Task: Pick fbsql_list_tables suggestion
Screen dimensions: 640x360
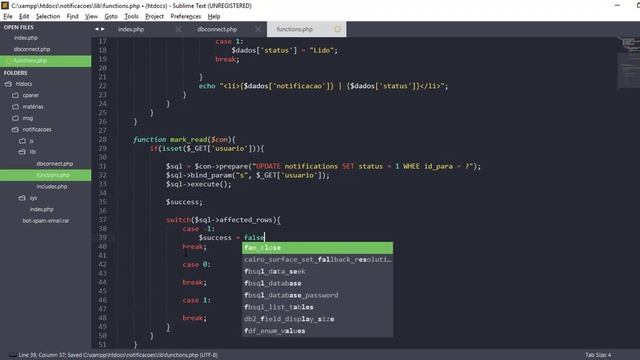Action: [x=318, y=307]
